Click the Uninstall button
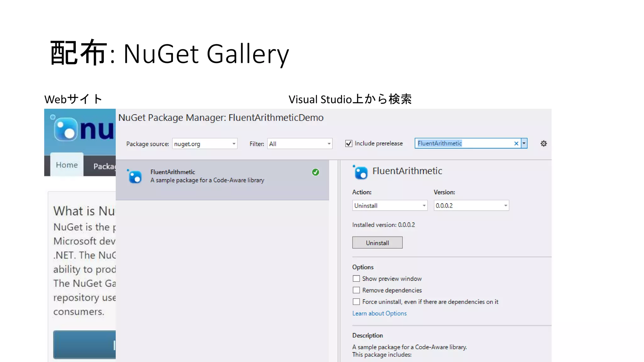Image resolution: width=644 pixels, height=362 pixels. (377, 243)
